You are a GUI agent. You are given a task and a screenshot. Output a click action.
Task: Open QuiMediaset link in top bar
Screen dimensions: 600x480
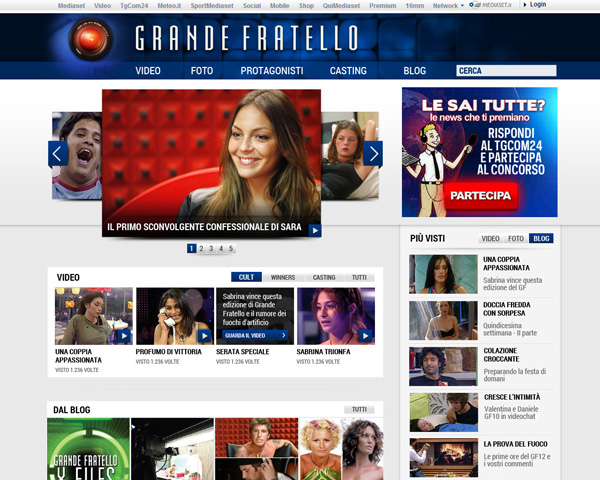[x=341, y=6]
